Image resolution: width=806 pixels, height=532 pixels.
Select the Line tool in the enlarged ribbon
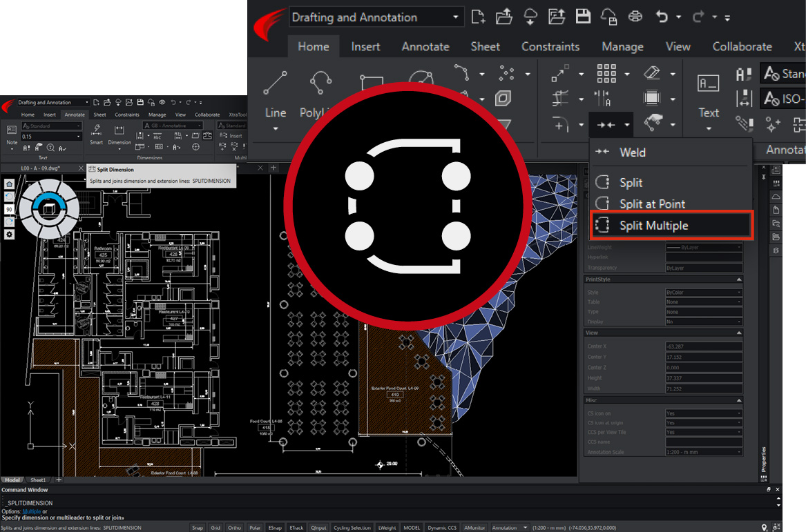point(275,92)
